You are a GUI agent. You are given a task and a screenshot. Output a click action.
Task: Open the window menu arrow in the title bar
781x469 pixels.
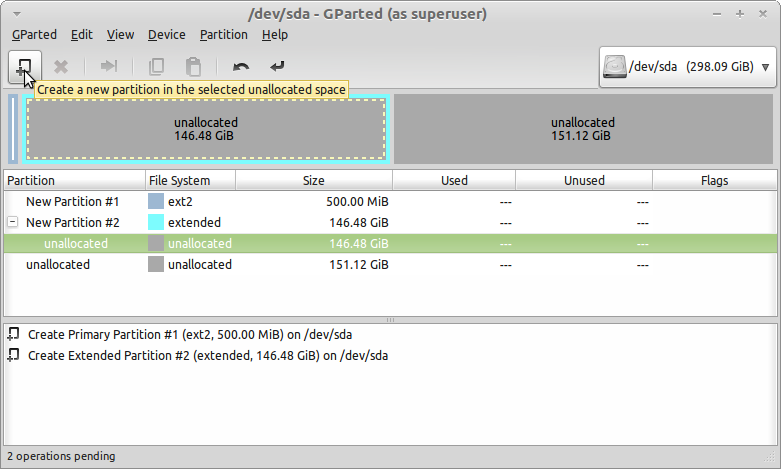(16, 14)
